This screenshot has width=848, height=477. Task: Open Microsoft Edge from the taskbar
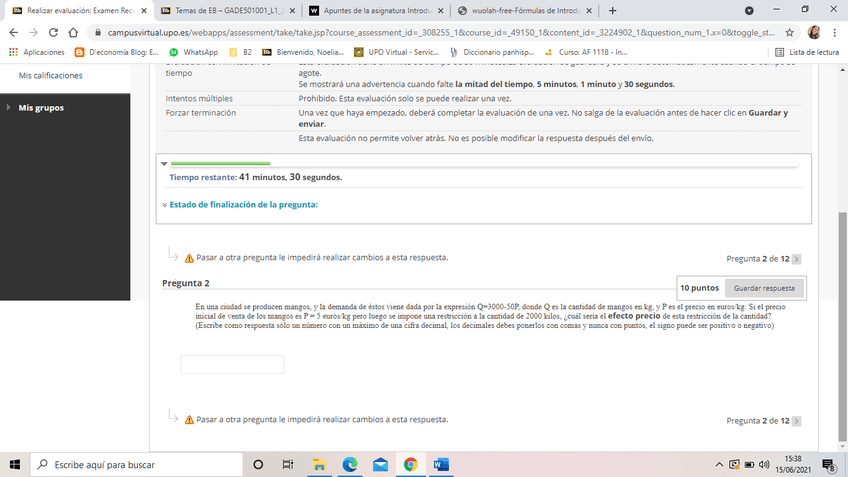click(350, 465)
